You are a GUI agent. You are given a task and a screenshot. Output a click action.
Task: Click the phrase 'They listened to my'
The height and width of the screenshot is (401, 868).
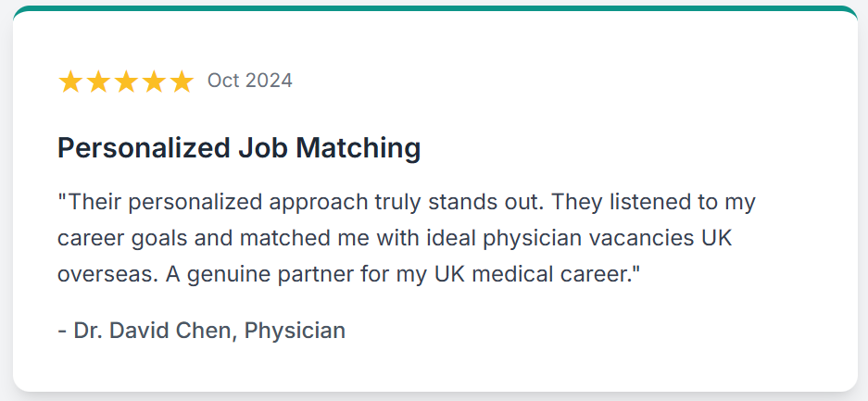coord(654,203)
